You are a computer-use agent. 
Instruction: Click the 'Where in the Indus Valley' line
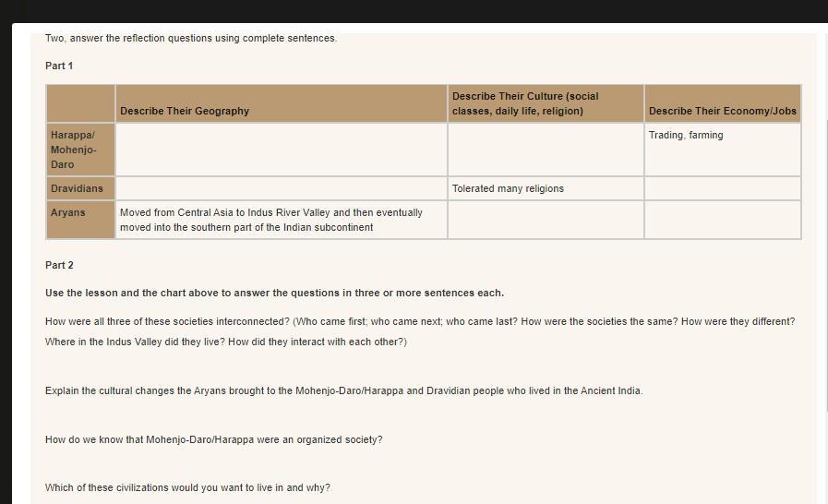tap(226, 342)
